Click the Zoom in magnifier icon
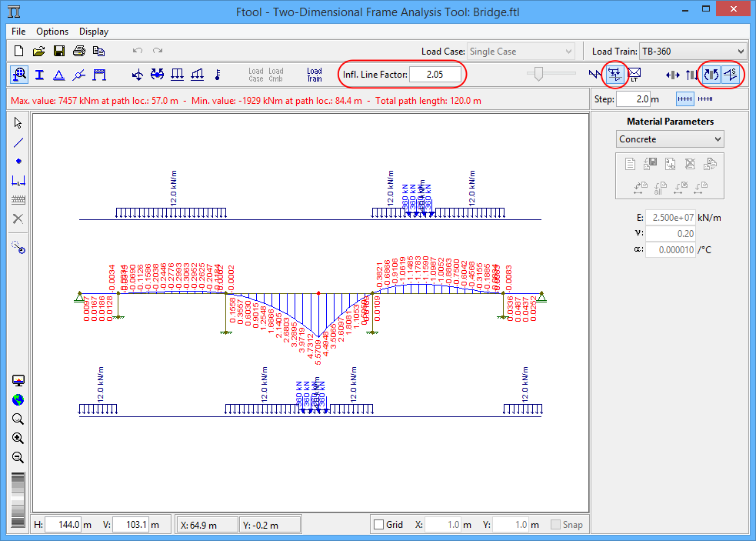The height and width of the screenshot is (541, 756). (18, 439)
